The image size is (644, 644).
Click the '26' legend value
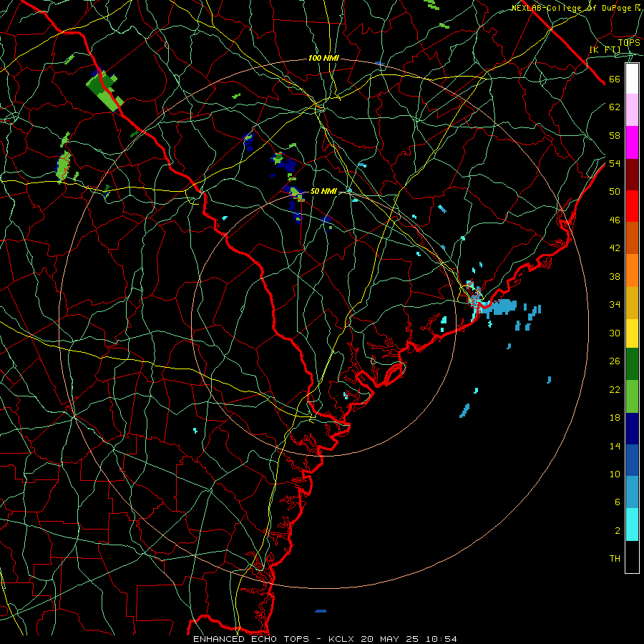615,361
